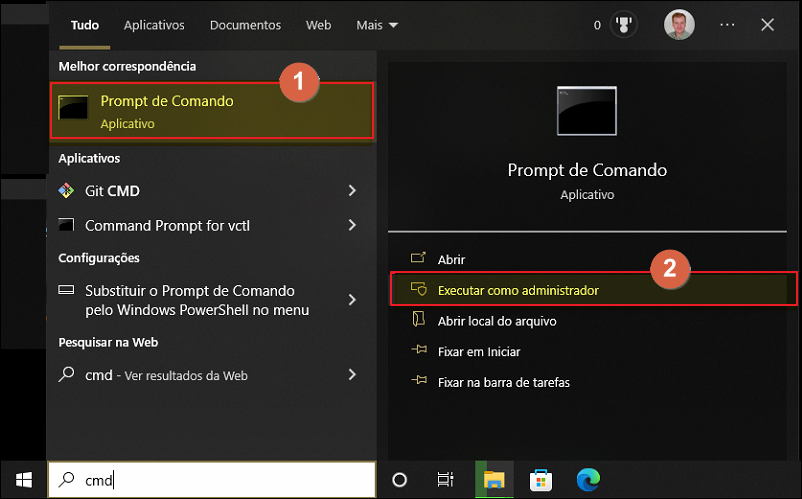Click the Command Prompt for vctl icon

coord(66,224)
